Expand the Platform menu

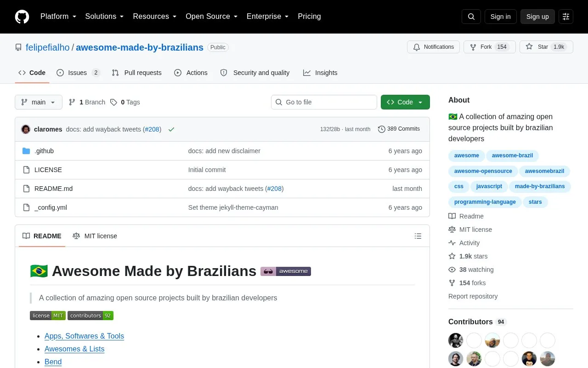pyautogui.click(x=58, y=17)
